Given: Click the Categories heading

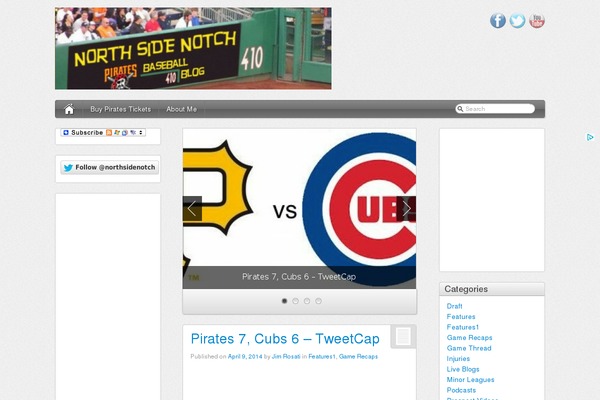Looking at the screenshot, I should coord(466,289).
